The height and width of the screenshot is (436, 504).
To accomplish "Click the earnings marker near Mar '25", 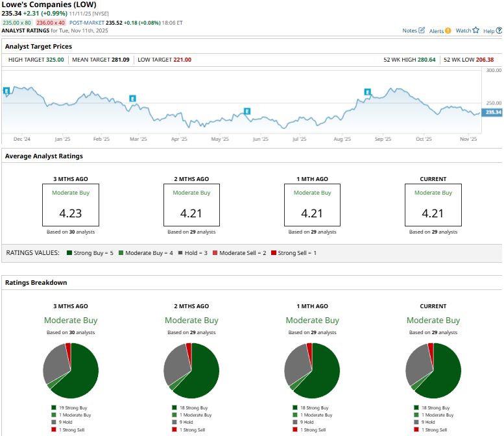I will pos(132,99).
